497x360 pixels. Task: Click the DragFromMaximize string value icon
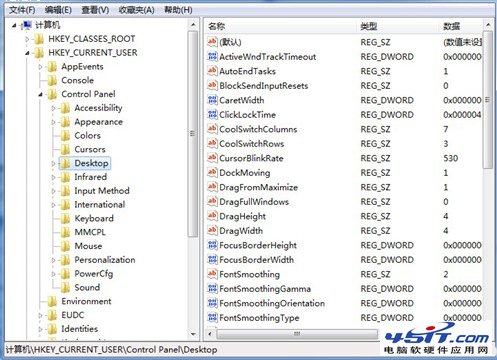click(x=212, y=187)
